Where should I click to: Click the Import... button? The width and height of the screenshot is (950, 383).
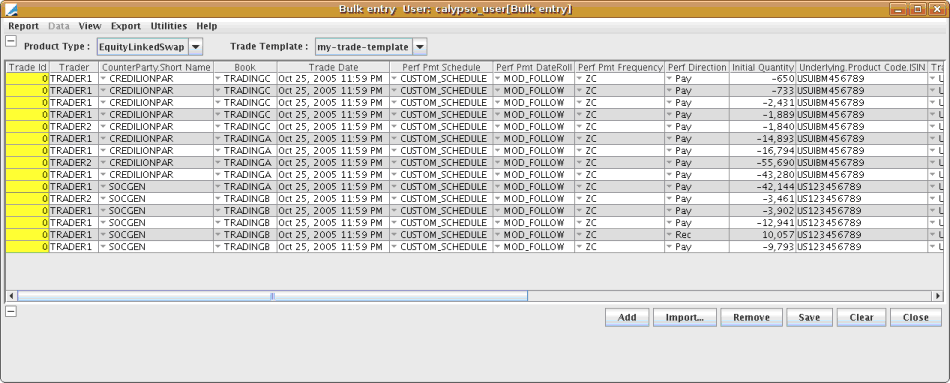(x=685, y=318)
